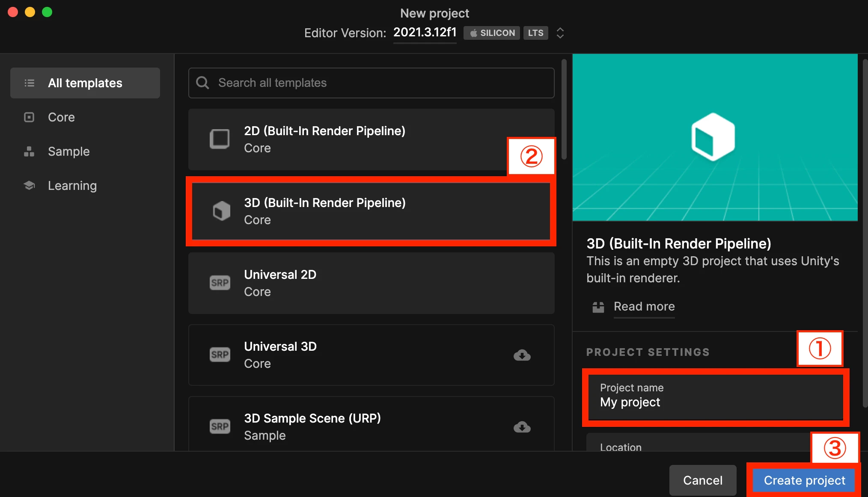
Task: Select the 3D Sample Scene (URP) template
Action: (x=372, y=423)
